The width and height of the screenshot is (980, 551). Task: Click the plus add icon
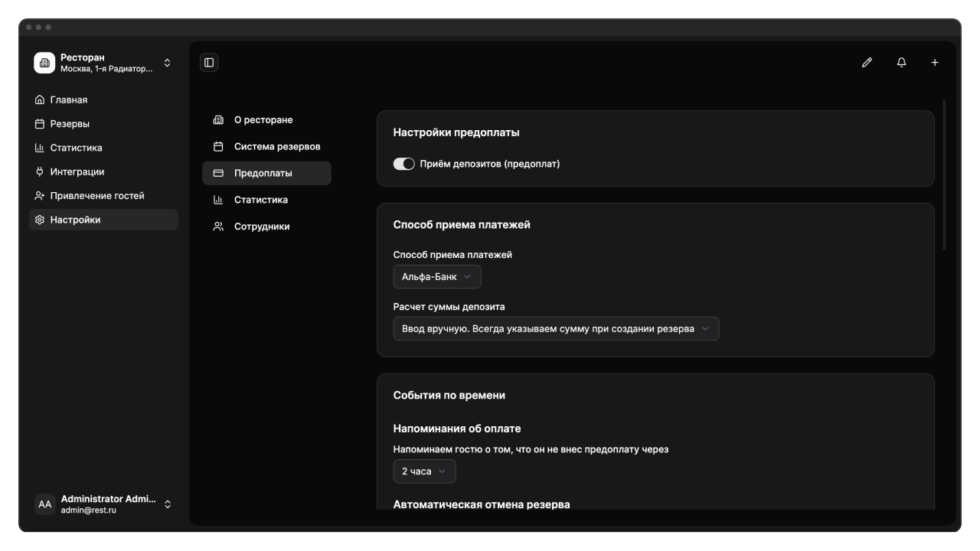(x=935, y=63)
